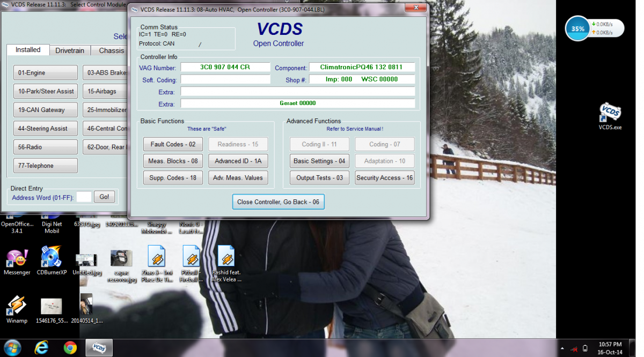The image size is (644, 357).
Task: Click the Extra field showing Geraet 00000
Action: (298, 103)
